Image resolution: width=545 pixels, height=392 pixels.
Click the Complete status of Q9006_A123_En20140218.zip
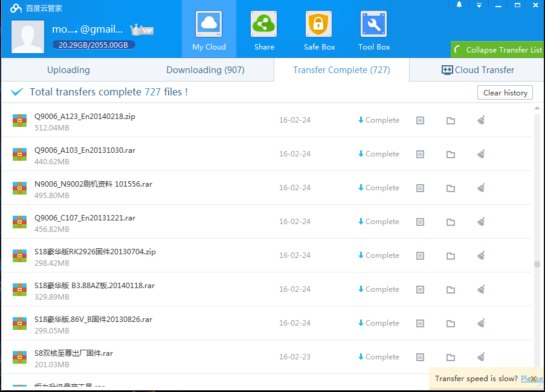[x=379, y=120]
